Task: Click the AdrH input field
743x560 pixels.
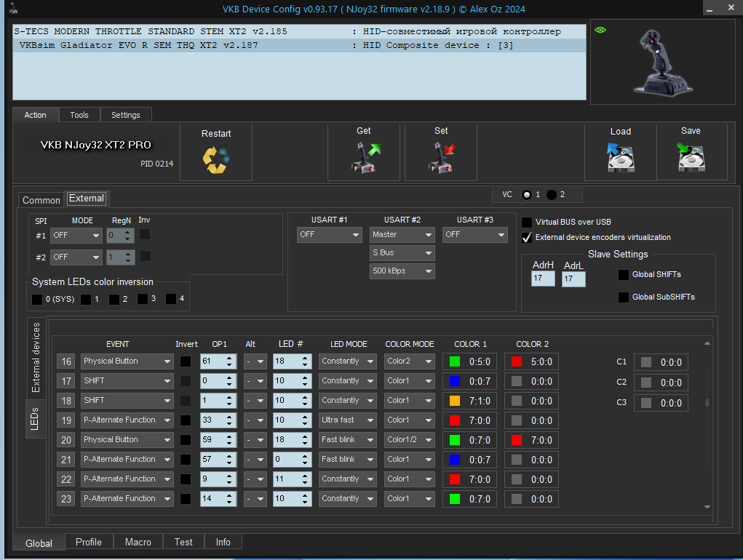Action: tap(543, 279)
